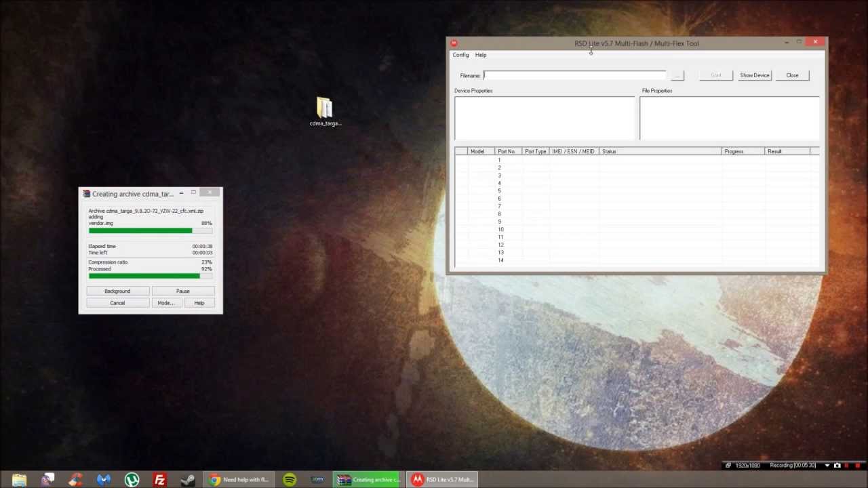This screenshot has height=488, width=868.
Task: Open the Mode... options in WinRAR dialog
Action: point(166,303)
